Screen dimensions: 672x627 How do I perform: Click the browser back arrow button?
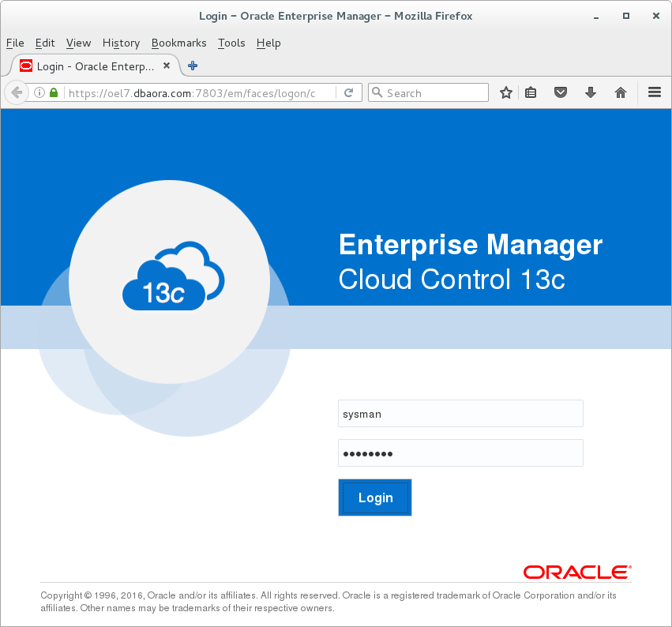17,92
